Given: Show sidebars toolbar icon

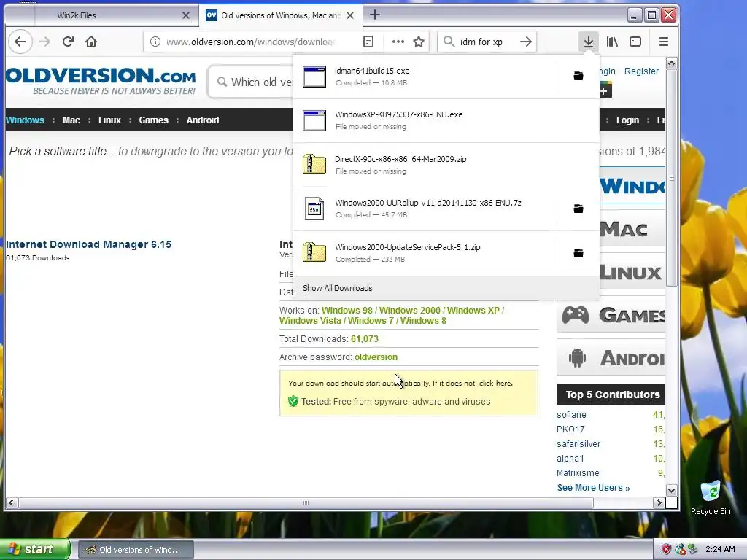Looking at the screenshot, I should (635, 42).
